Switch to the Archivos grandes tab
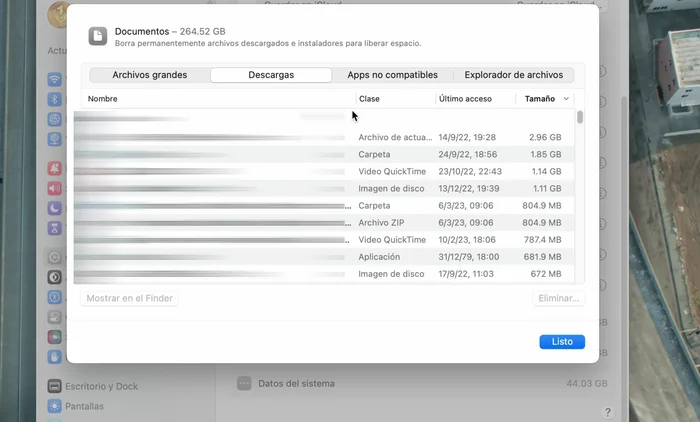 point(150,75)
